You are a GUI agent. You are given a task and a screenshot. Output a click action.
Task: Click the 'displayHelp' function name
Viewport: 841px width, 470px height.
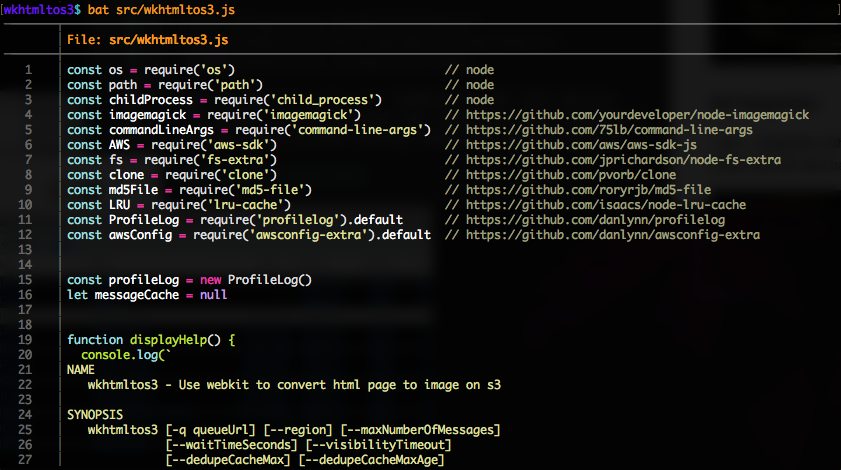[x=168, y=340]
